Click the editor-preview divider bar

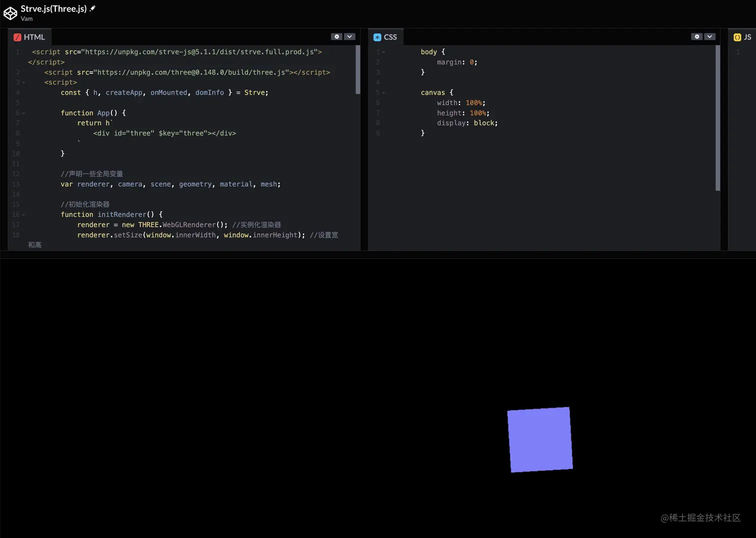[378, 255]
